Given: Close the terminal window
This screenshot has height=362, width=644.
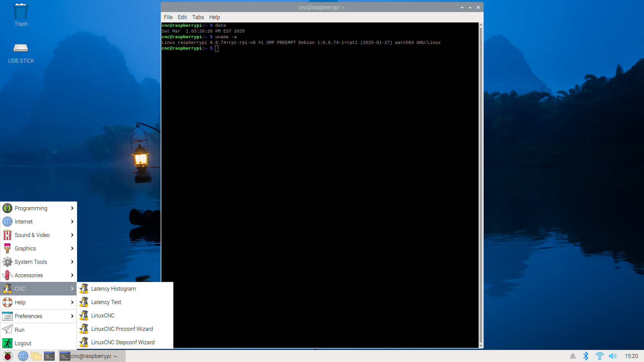Looking at the screenshot, I should (x=478, y=7).
